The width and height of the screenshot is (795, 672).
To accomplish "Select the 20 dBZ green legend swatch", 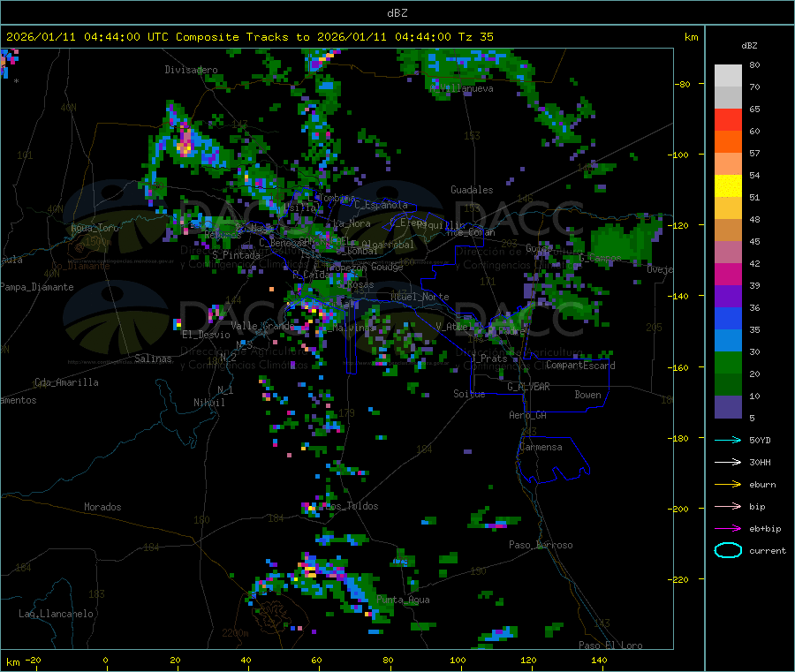I will 728,362.
